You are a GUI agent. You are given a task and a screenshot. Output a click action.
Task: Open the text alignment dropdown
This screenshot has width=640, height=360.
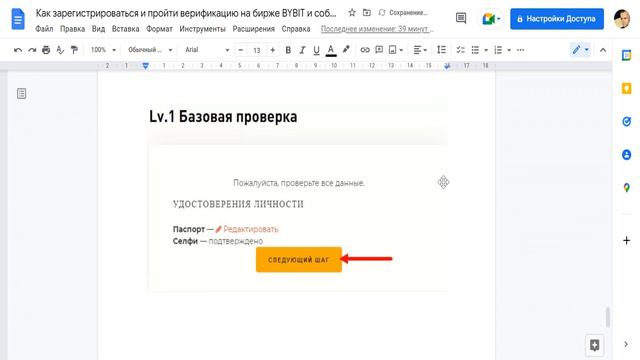(420, 50)
